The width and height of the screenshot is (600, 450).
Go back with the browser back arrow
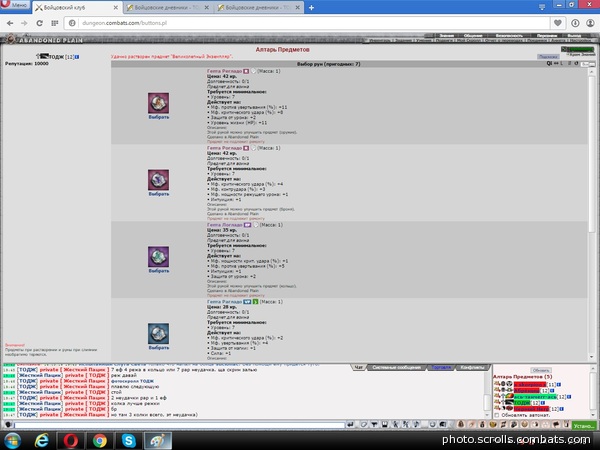(x=10, y=23)
